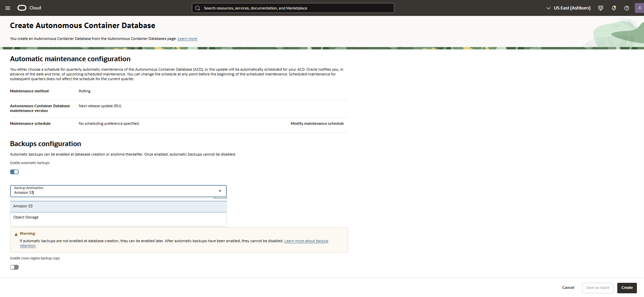This screenshot has width=644, height=297.
Task: Cancel the container database creation
Action: (568, 288)
